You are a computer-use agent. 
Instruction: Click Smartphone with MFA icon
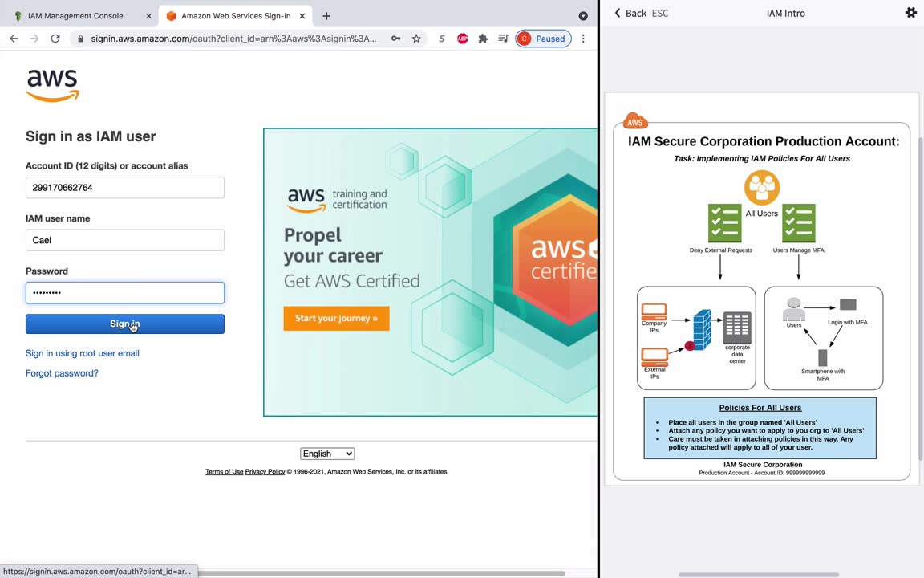pyautogui.click(x=823, y=357)
